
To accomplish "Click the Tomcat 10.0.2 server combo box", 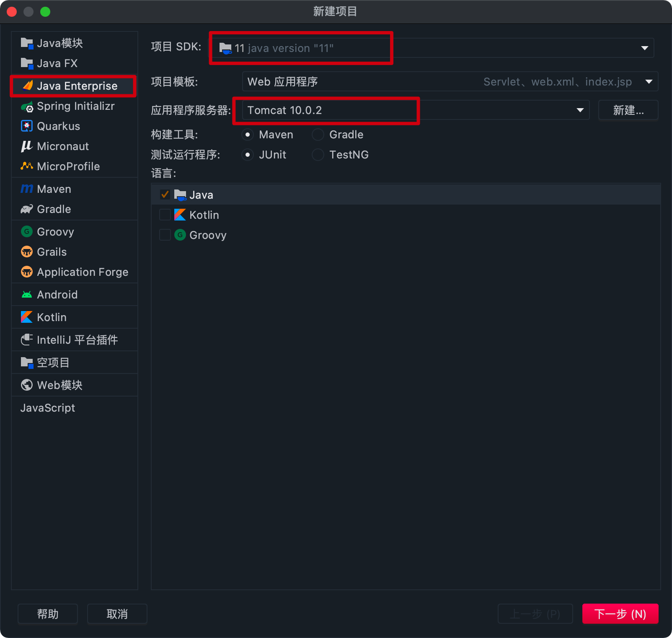I will (416, 110).
